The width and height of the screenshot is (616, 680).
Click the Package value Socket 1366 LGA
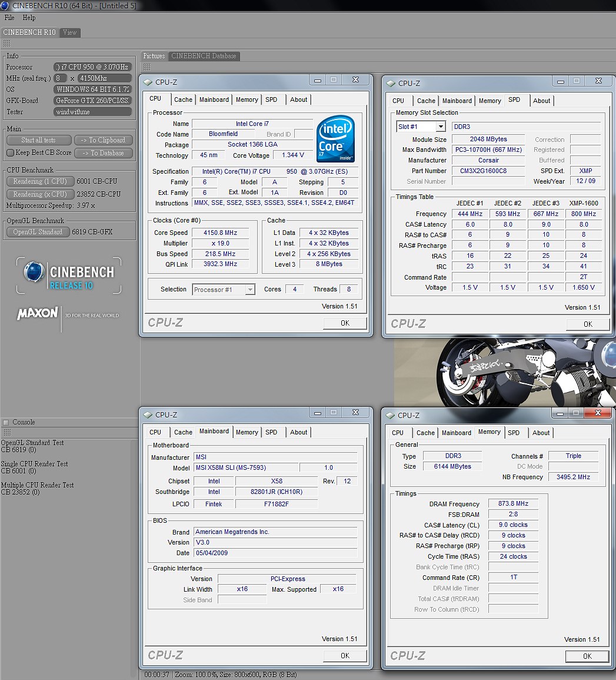252,144
